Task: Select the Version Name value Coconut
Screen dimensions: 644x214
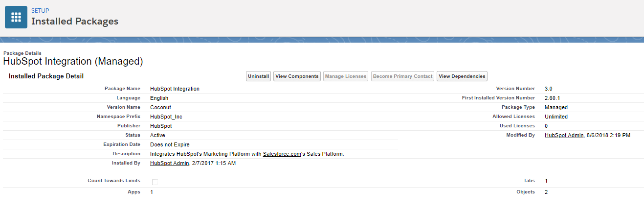Action: click(161, 107)
